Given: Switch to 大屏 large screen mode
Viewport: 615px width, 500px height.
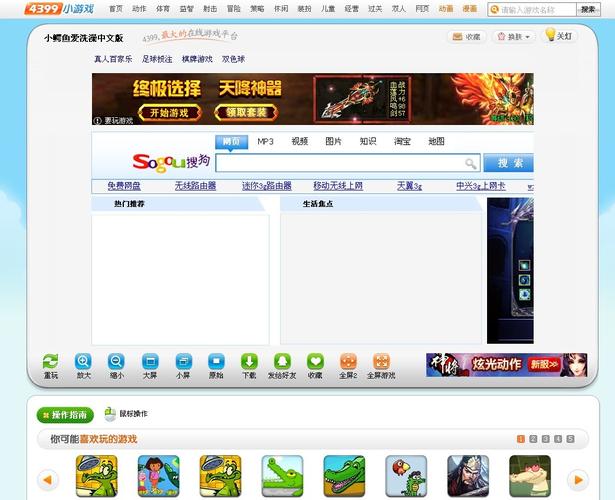Looking at the screenshot, I should [x=150, y=361].
